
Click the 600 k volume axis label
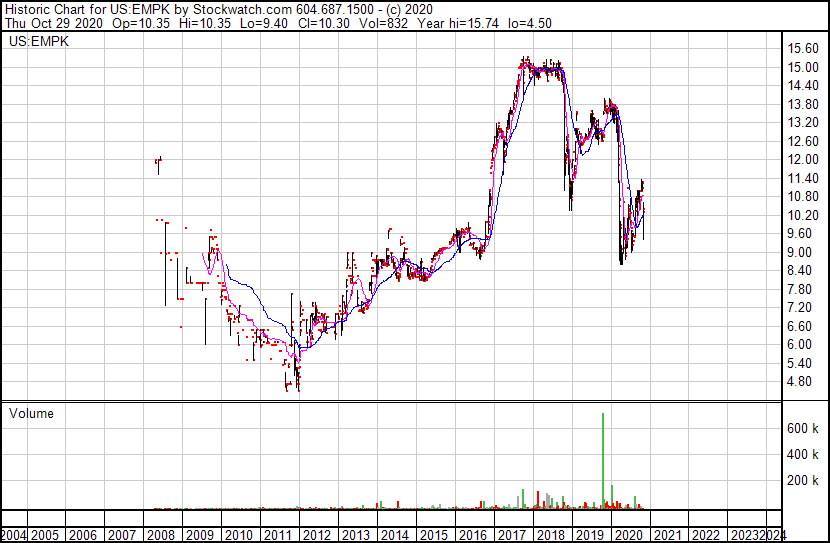(x=804, y=428)
